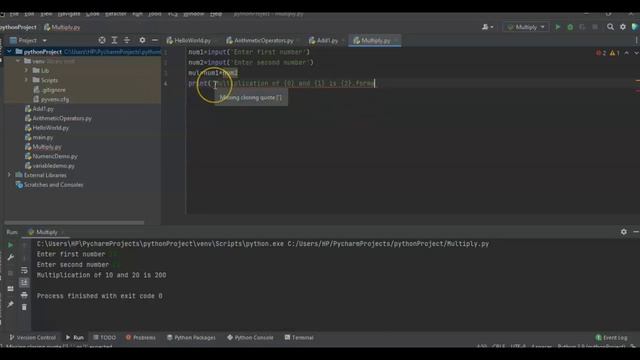Viewport: 640px width, 360px height.
Task: Open Project panel options gear
Action: point(142,40)
